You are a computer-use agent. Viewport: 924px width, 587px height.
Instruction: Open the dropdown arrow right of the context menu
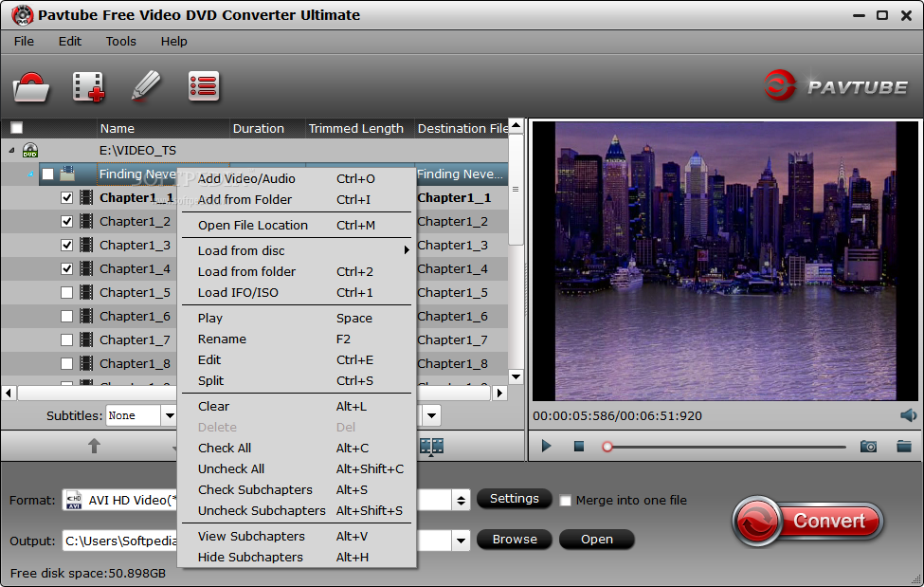click(x=431, y=415)
